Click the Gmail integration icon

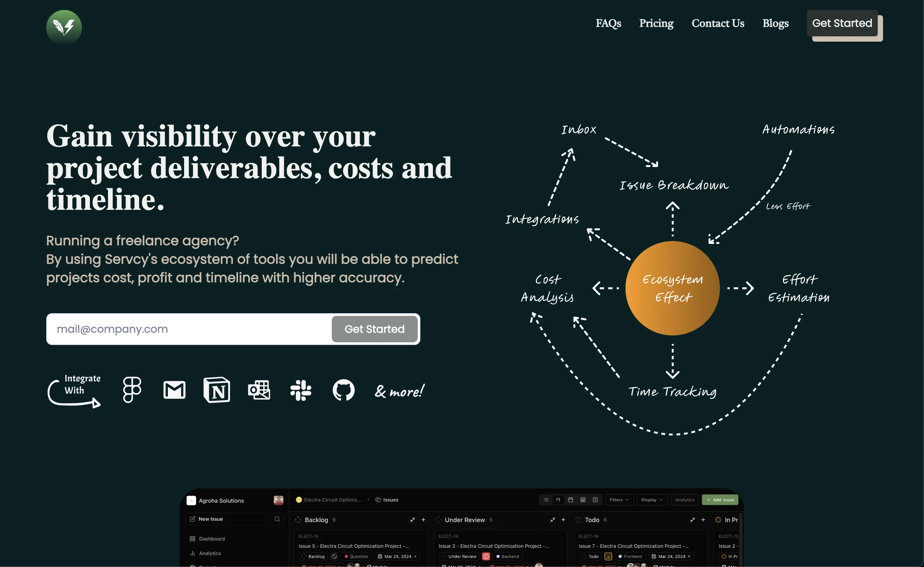pyautogui.click(x=174, y=390)
